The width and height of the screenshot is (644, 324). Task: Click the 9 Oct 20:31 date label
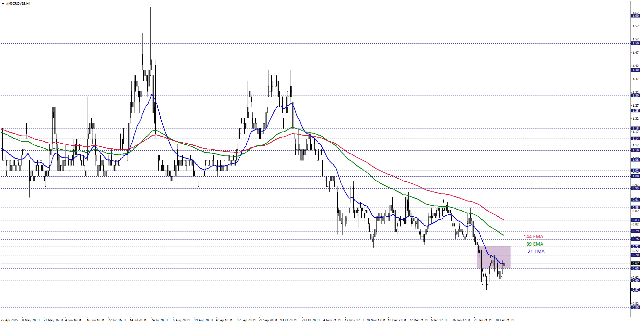tap(288, 320)
